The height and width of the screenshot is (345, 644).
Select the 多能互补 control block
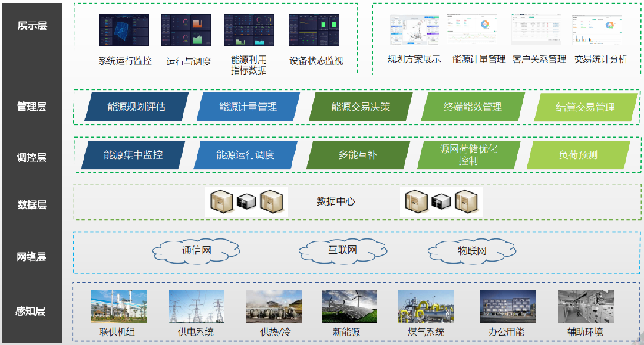(358, 154)
